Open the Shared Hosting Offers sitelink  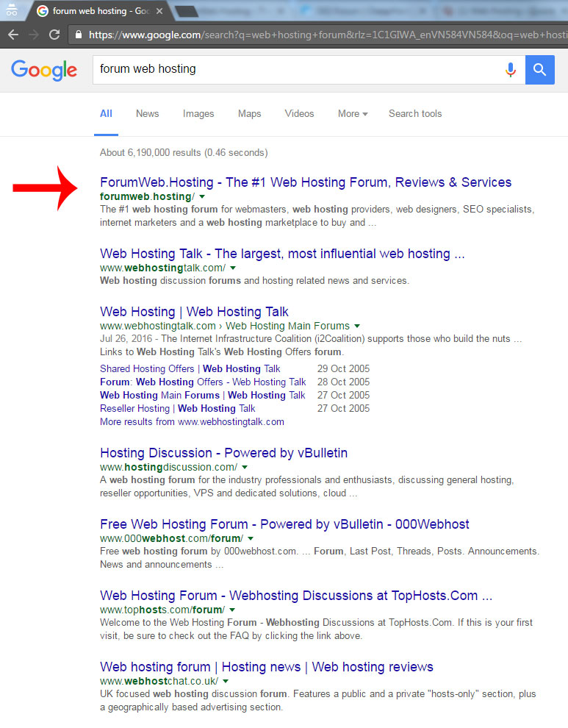tap(147, 368)
